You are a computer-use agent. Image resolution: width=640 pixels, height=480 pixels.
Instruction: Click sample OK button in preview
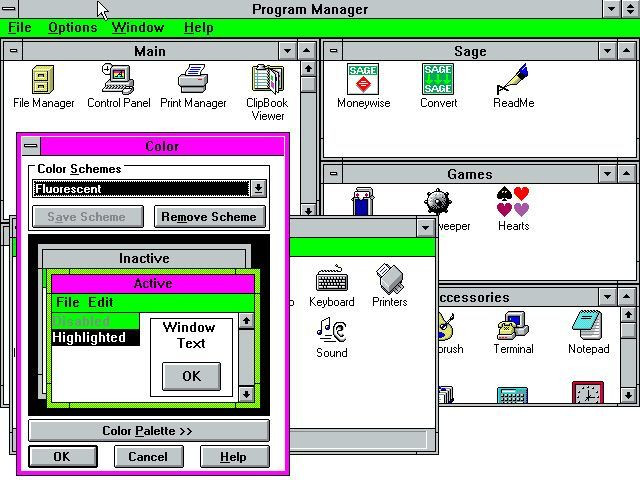[191, 376]
